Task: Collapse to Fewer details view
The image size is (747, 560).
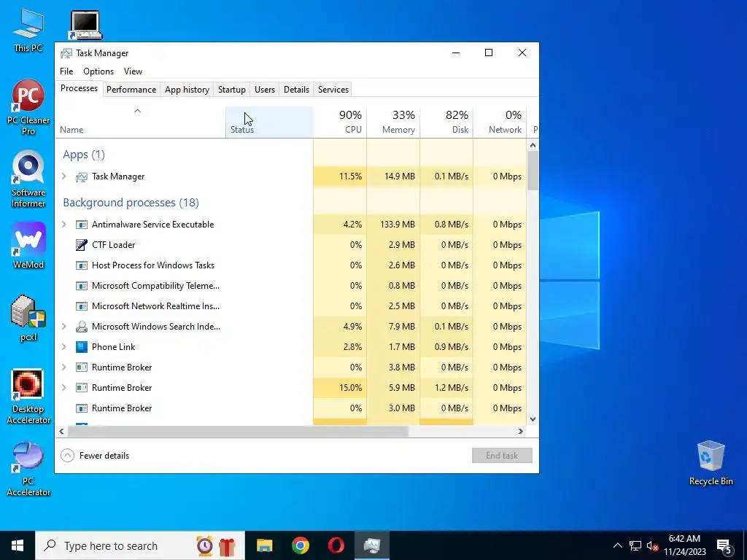Action: (95, 455)
